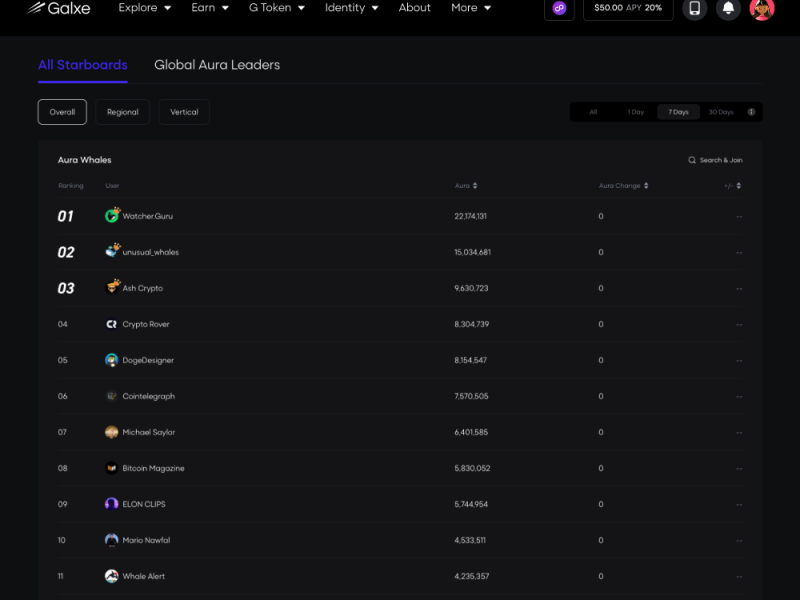Select the Regional filter

point(122,112)
